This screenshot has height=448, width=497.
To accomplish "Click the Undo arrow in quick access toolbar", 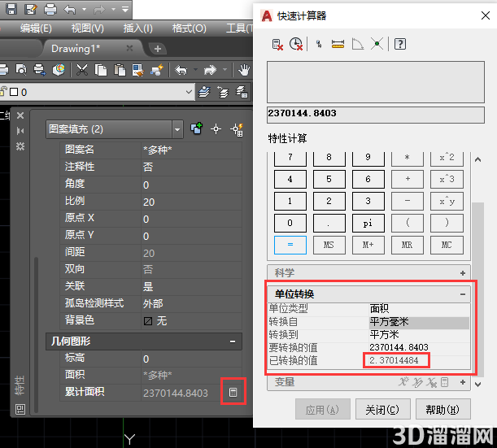I will click(70, 10).
